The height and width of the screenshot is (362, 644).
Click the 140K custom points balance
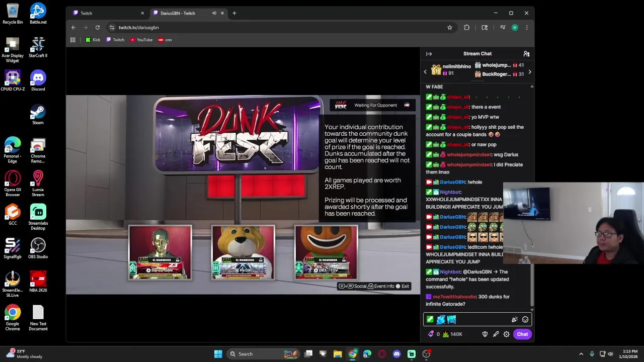(452, 334)
